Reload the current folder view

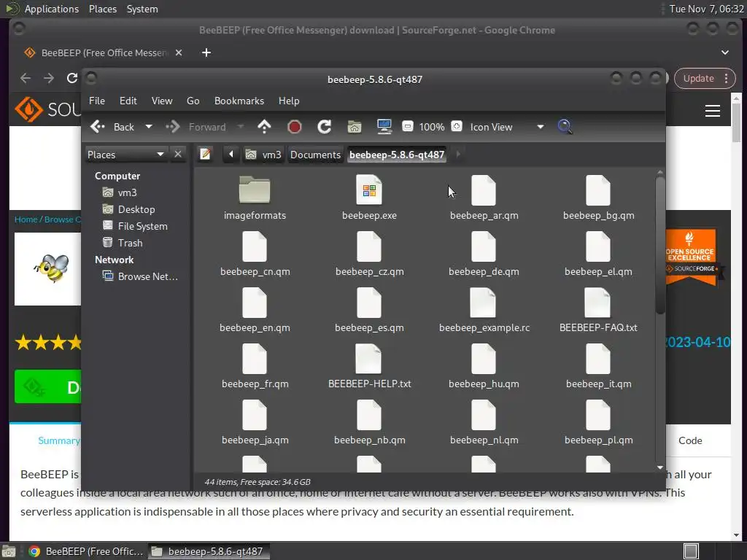pyautogui.click(x=325, y=127)
